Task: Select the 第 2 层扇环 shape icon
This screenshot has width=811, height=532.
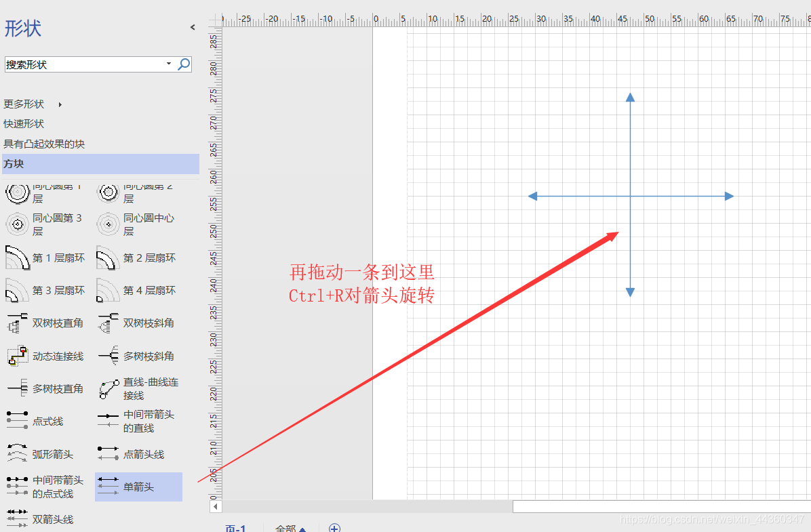Action: tap(108, 258)
